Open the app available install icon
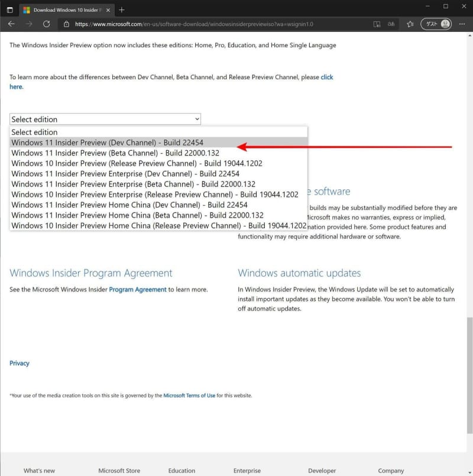 [377, 24]
